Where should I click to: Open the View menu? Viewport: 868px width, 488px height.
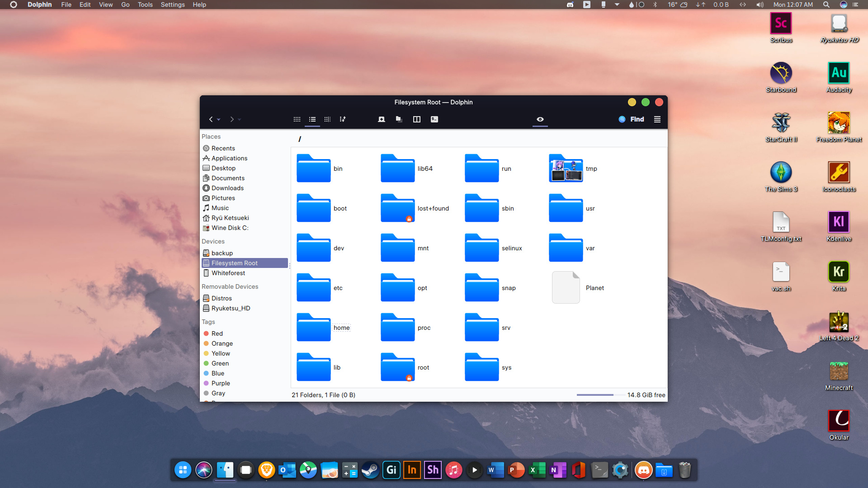click(105, 5)
